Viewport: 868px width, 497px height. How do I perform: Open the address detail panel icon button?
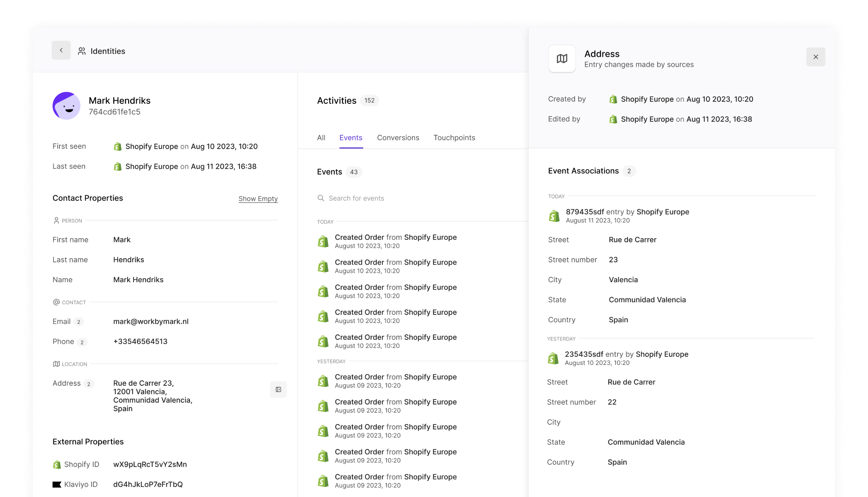click(x=278, y=390)
